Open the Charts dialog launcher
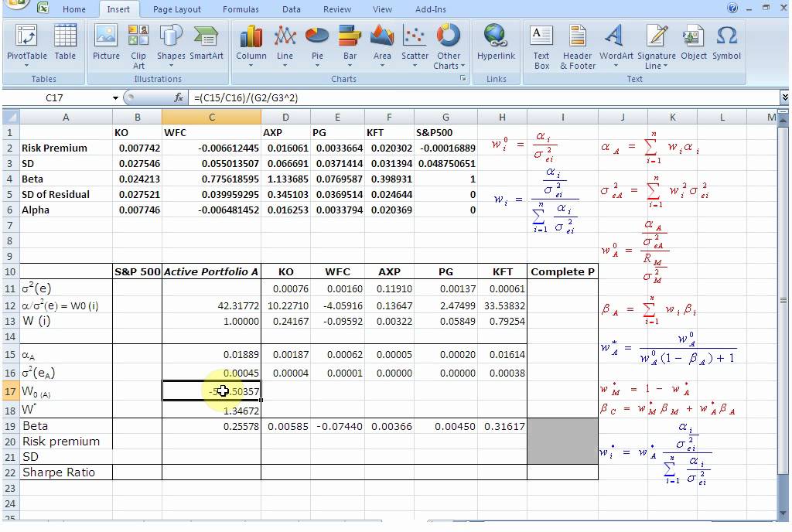Screen dimensions: 792x532 [x=463, y=79]
